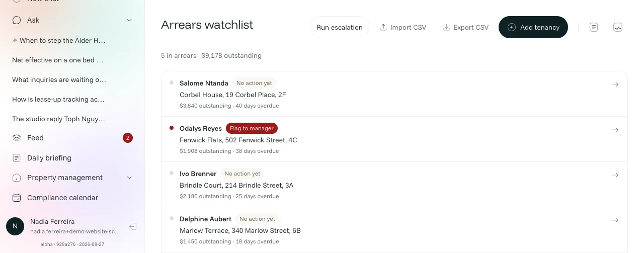The image size is (644, 253).
Task: Click the grey status dot beside Ivo Brenner
Action: click(x=172, y=173)
